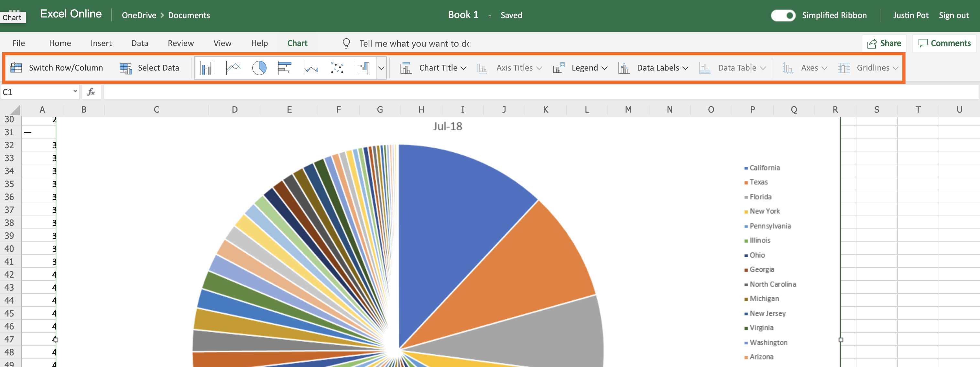Click the Share button
This screenshot has height=367, width=980.
pos(884,43)
